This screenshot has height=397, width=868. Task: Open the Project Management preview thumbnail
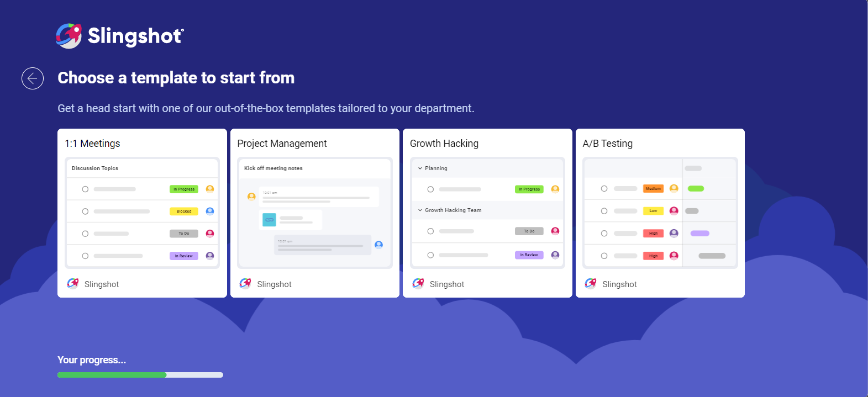[315, 213]
